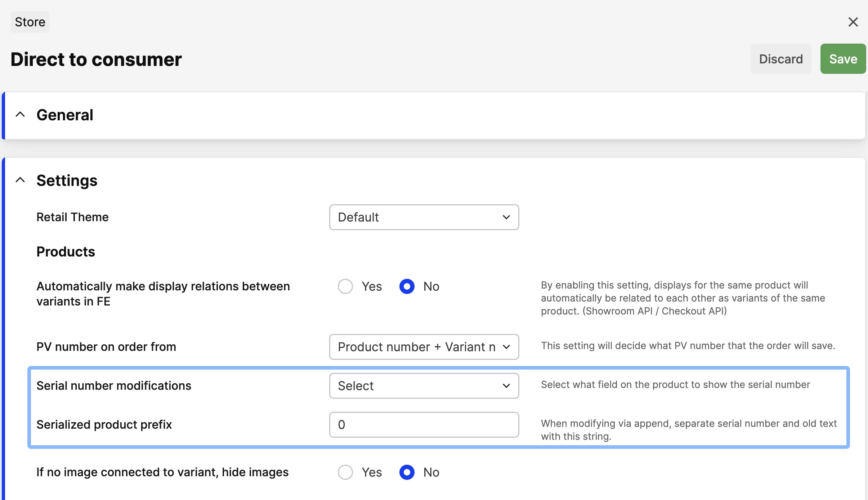Select Yes for hide images without variant
Image resolution: width=868 pixels, height=500 pixels.
(345, 472)
